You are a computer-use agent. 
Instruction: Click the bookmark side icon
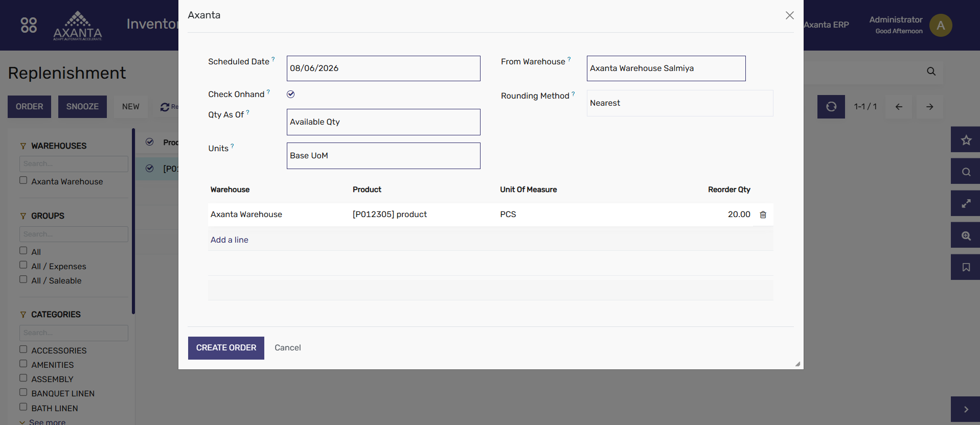(x=966, y=267)
